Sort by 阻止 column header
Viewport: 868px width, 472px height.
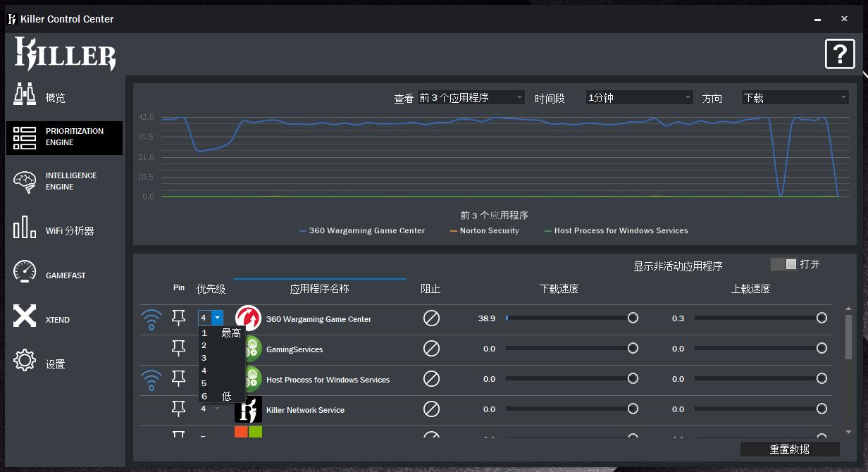tap(430, 289)
